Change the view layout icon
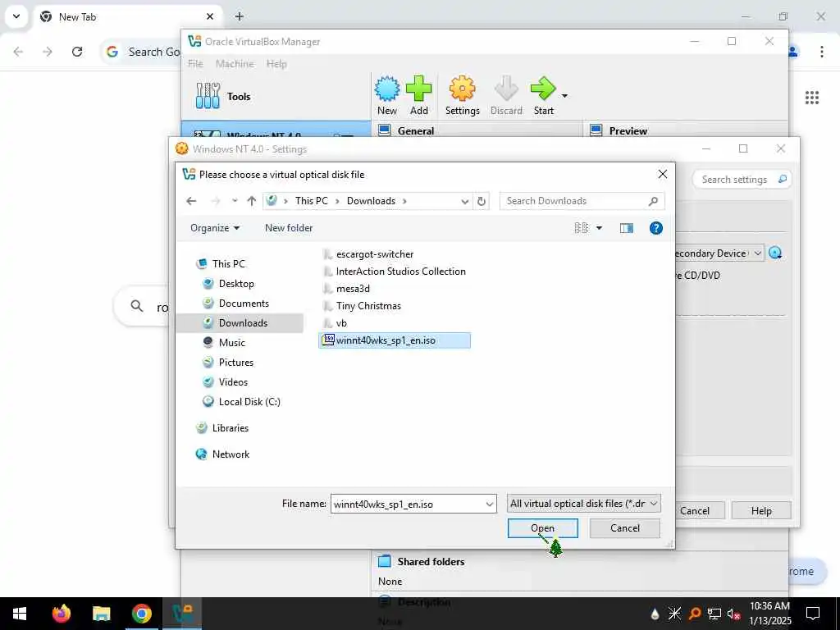This screenshot has height=630, width=840. [x=582, y=228]
